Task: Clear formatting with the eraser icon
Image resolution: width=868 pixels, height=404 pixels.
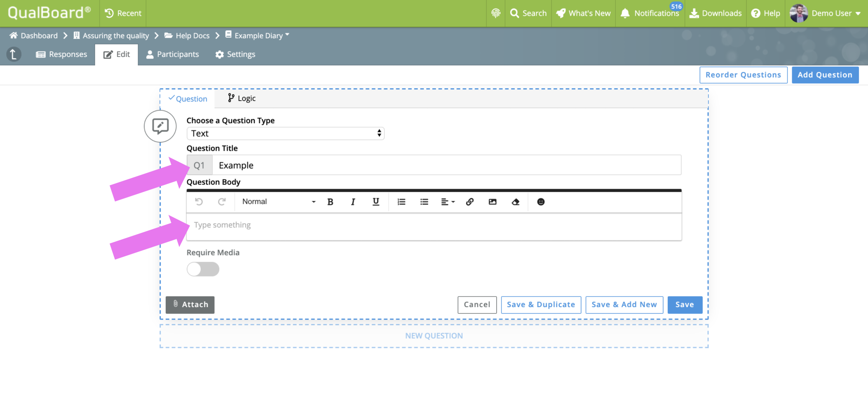Action: [x=516, y=202]
